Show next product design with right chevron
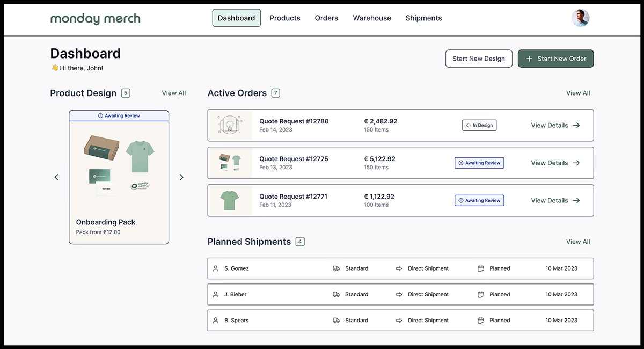 point(181,177)
